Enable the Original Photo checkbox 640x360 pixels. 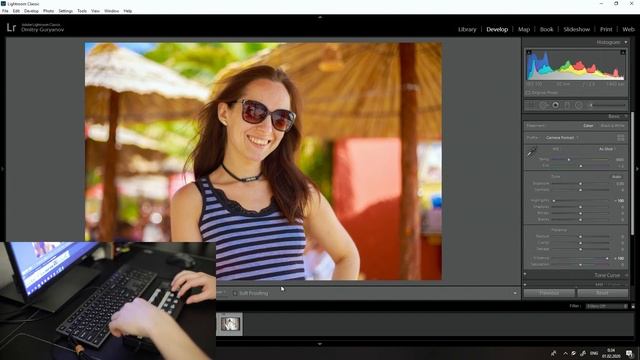click(528, 93)
